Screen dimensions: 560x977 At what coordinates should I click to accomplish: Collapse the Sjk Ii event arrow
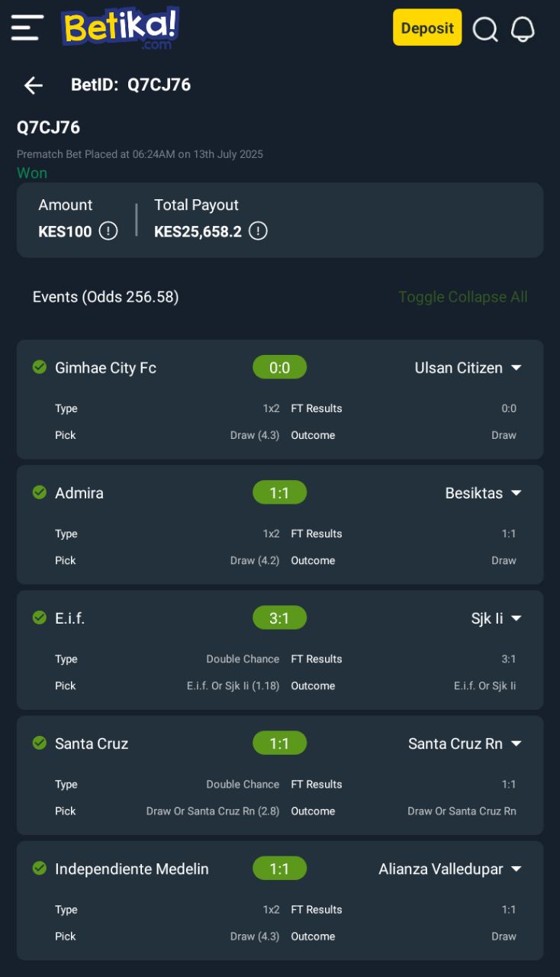pyautogui.click(x=517, y=618)
